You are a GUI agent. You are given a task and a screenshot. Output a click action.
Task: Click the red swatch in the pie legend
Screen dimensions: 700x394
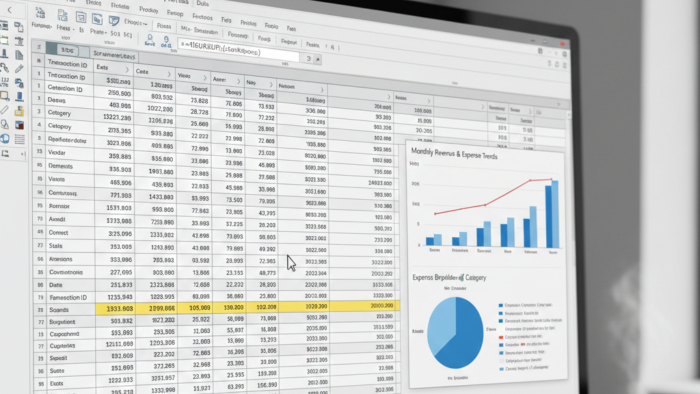[501, 337]
